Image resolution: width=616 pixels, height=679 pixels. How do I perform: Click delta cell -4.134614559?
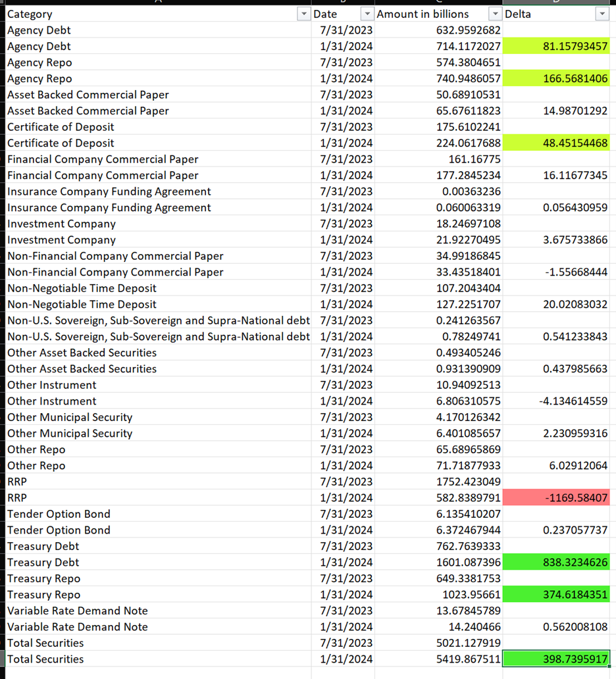pos(556,401)
